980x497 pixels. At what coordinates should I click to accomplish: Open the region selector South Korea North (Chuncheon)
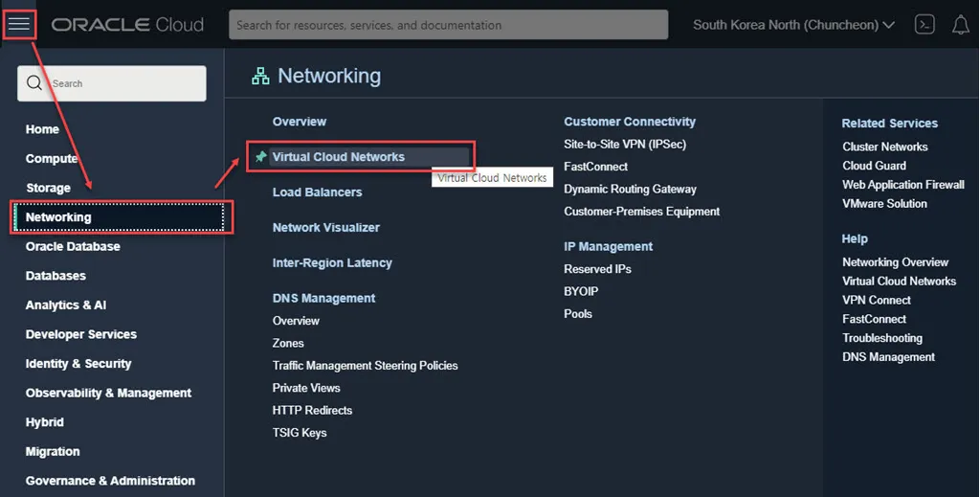(793, 25)
